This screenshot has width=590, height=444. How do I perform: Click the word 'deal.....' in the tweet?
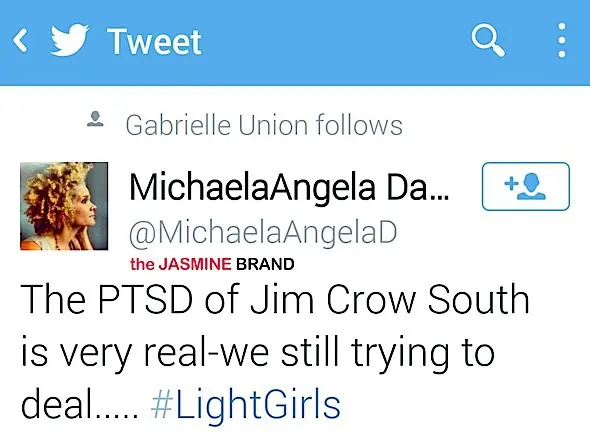(x=80, y=405)
